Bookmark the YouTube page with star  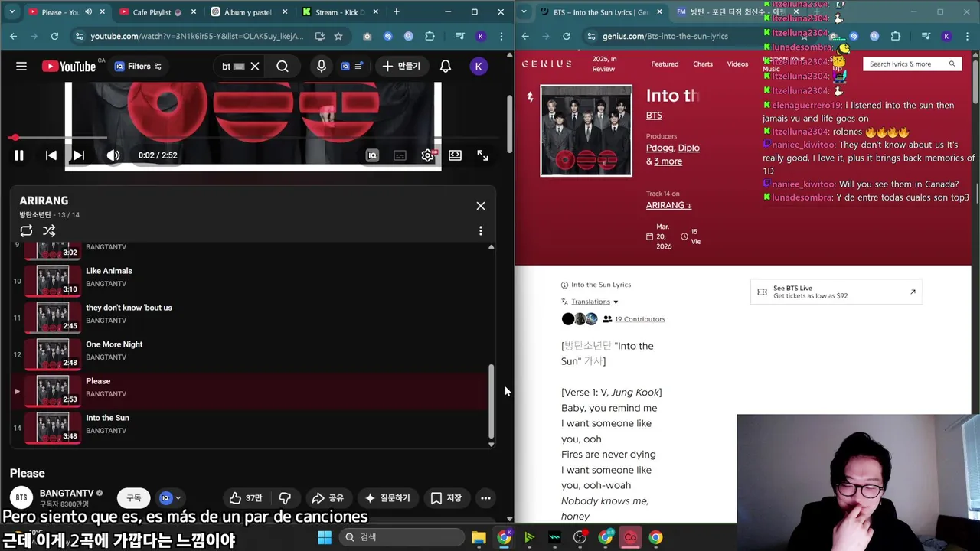click(x=338, y=36)
